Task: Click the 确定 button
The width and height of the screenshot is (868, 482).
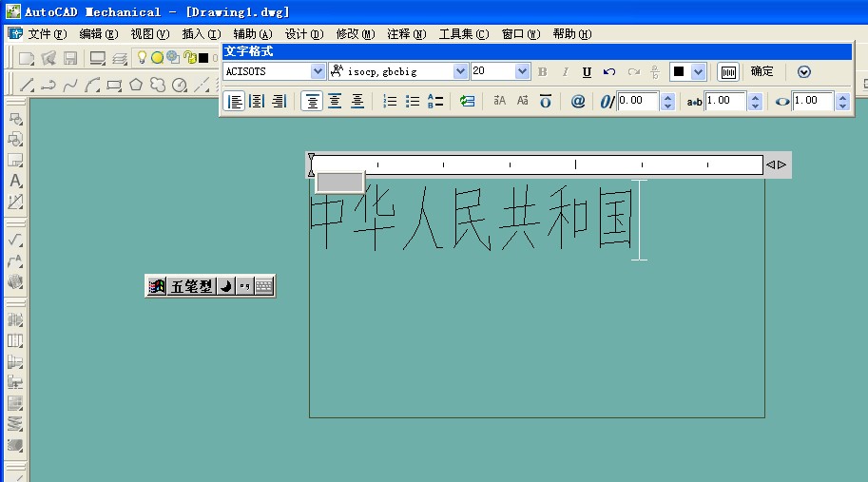Action: pos(762,71)
